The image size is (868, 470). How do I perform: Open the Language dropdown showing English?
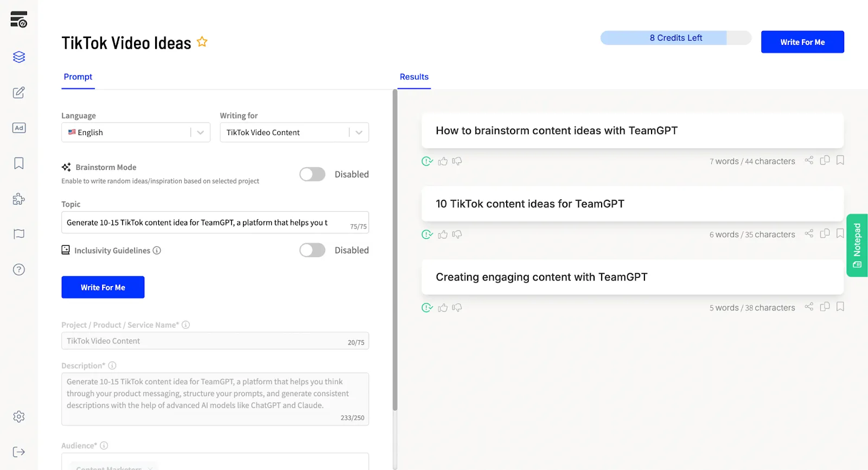tap(136, 132)
